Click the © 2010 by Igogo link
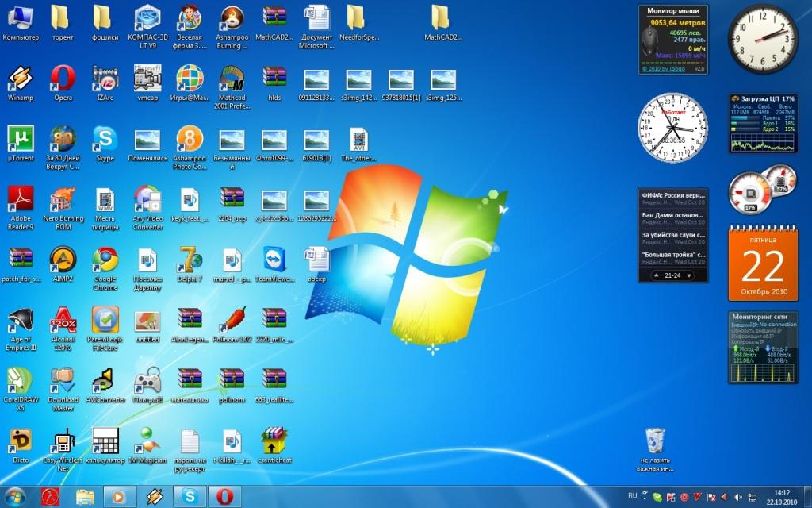Viewport: 812px width, 508px height. pyautogui.click(x=664, y=68)
